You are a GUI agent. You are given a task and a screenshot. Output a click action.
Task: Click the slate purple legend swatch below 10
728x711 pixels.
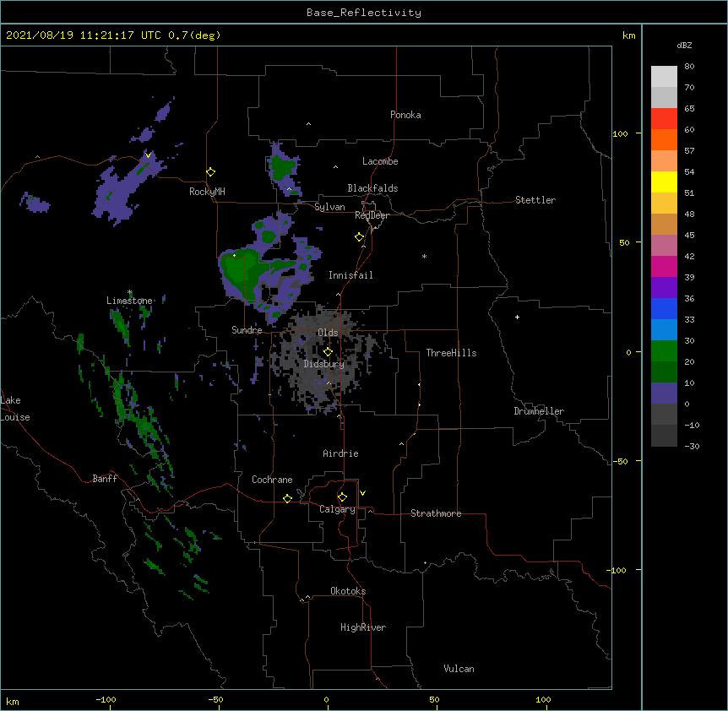(x=664, y=393)
